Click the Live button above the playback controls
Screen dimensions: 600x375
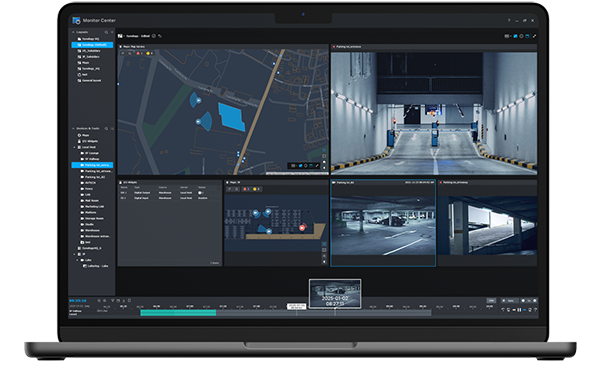point(491,300)
